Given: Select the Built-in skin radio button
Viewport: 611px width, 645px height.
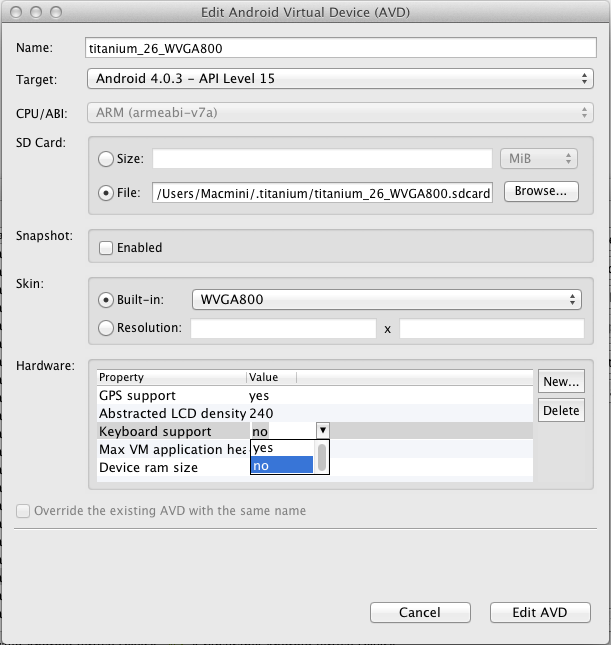Looking at the screenshot, I should (106, 300).
